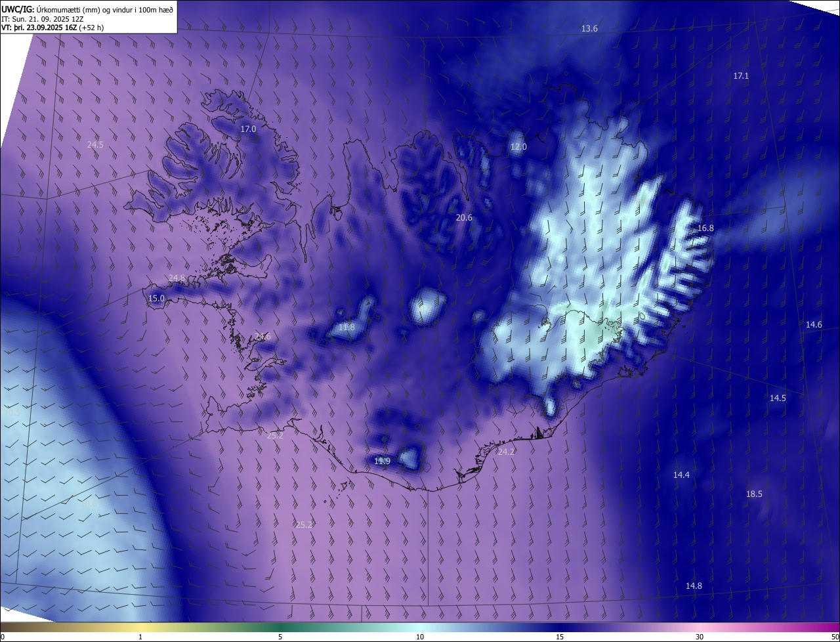Click the 14.4 value on the map

[x=681, y=475]
